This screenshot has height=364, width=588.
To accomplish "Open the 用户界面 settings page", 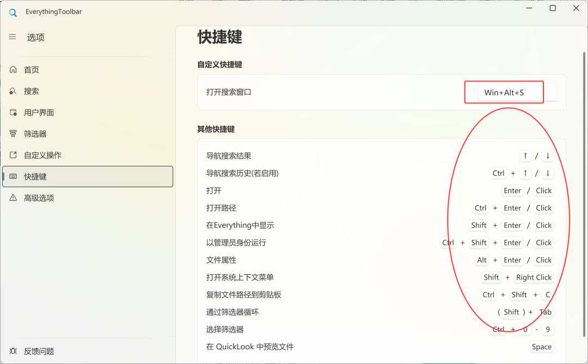I will (39, 113).
